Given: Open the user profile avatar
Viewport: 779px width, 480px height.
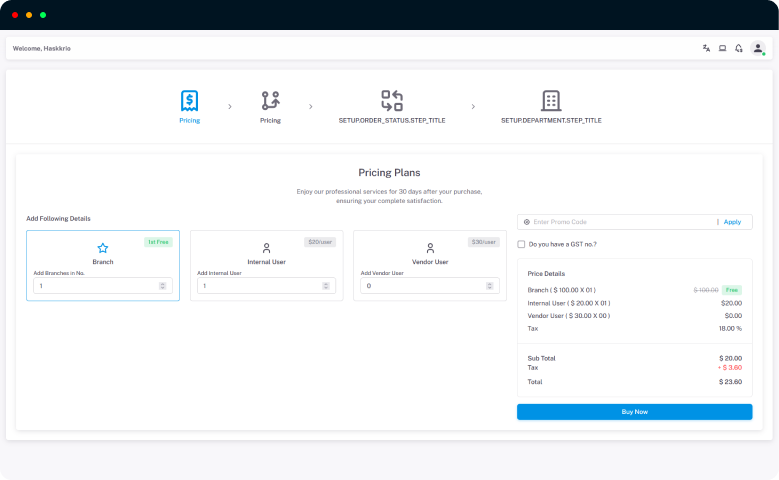Looking at the screenshot, I should pyautogui.click(x=757, y=48).
